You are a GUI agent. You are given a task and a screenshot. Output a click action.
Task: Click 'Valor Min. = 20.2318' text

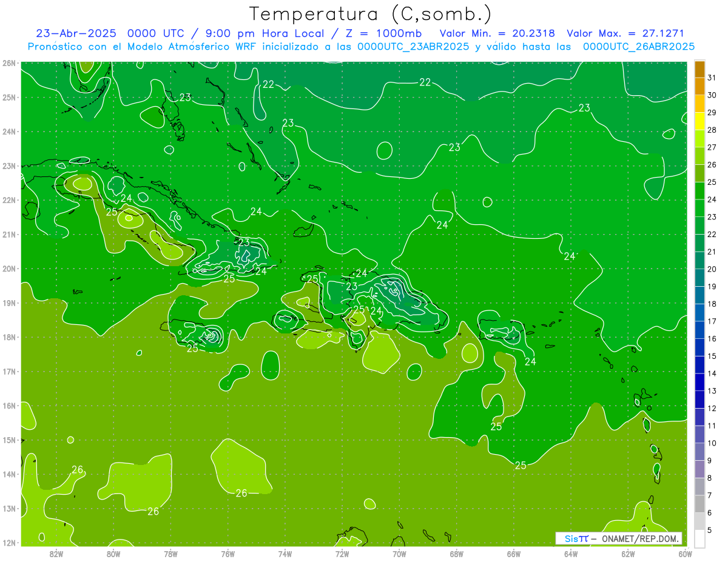click(497, 33)
